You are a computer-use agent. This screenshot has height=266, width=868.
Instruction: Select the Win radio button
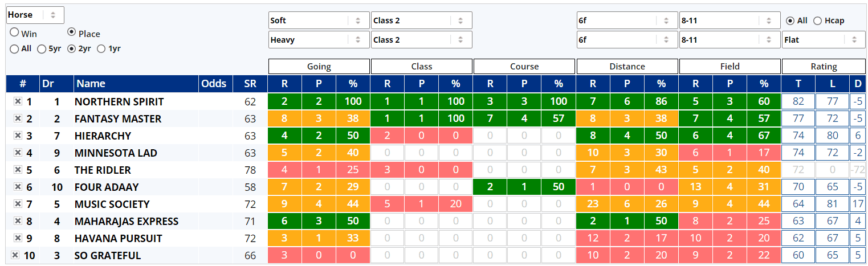pos(14,33)
